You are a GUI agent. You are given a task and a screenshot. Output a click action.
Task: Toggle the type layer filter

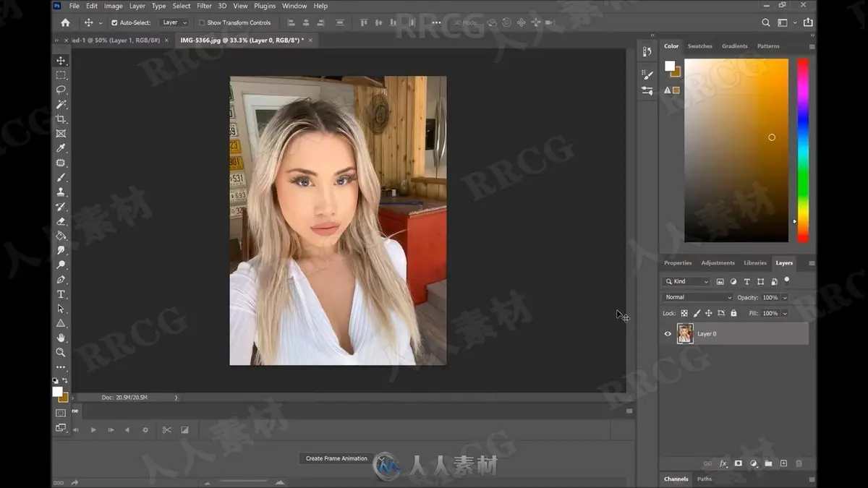pos(747,281)
